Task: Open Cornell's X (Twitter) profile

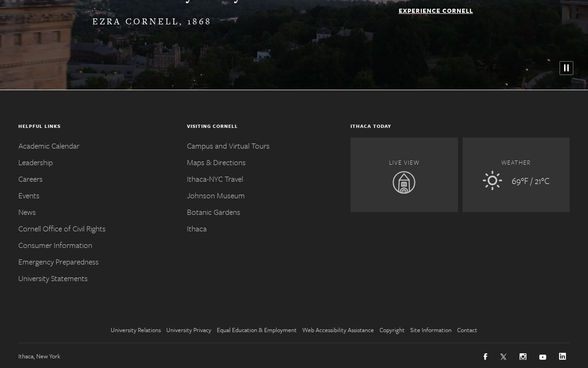Action: click(x=503, y=356)
